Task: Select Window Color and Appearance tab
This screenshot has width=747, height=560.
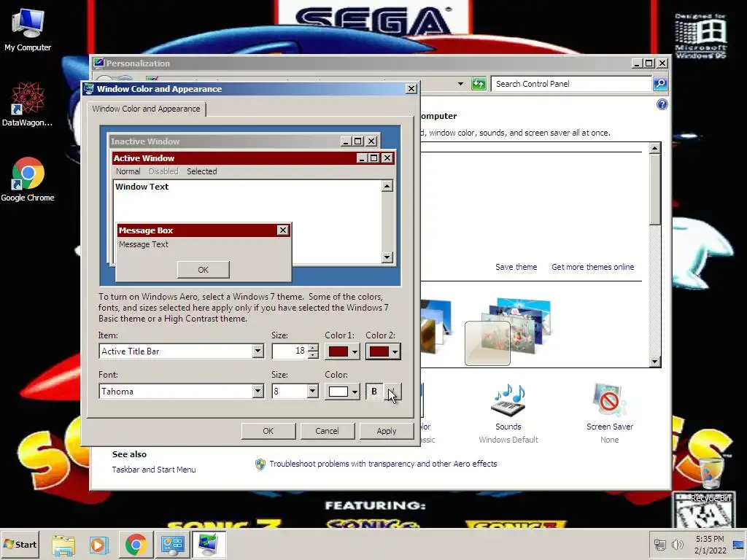Action: (x=146, y=109)
